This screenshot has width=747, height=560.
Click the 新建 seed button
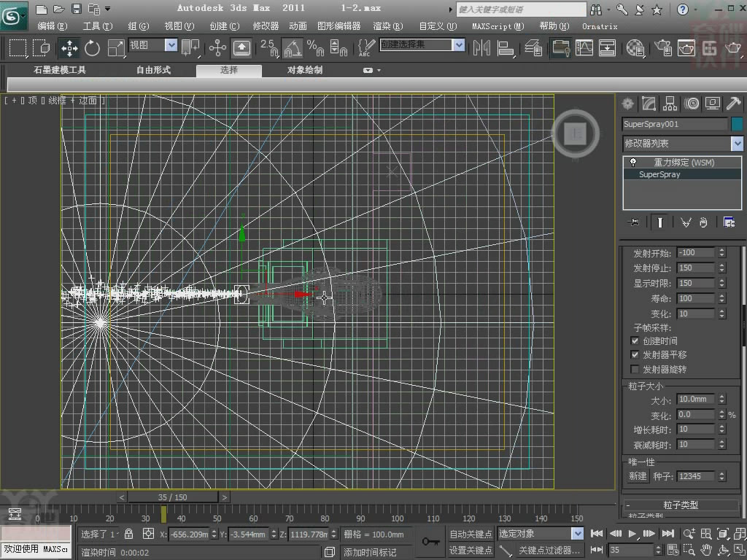(x=638, y=476)
